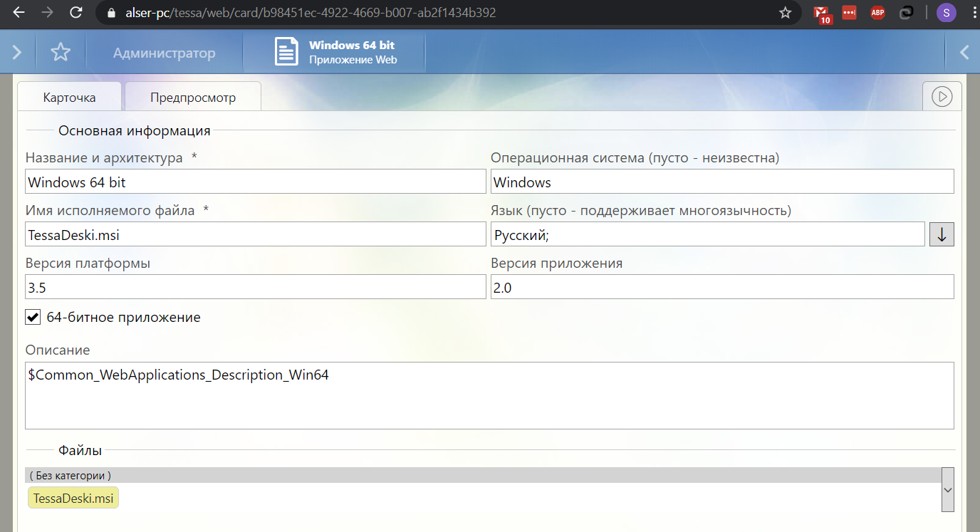
Task: Click the Язык field with Русский
Action: click(x=708, y=234)
